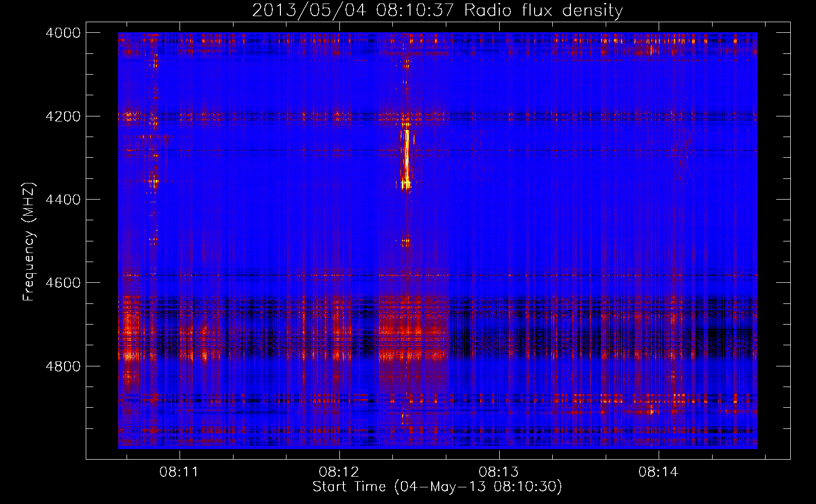Screen dimensions: 816x504
Task: Select the 4800 frequency axis label
Action: [x=63, y=366]
